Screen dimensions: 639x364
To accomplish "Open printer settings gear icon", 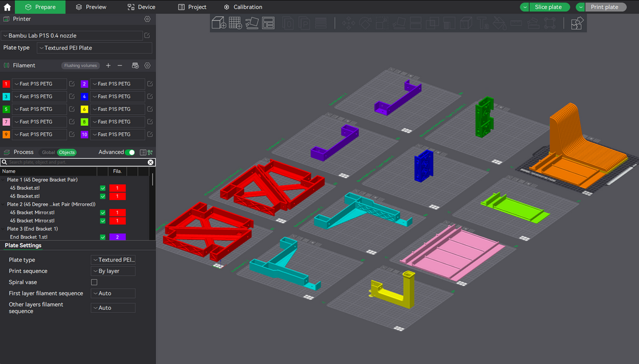I will pos(147,19).
